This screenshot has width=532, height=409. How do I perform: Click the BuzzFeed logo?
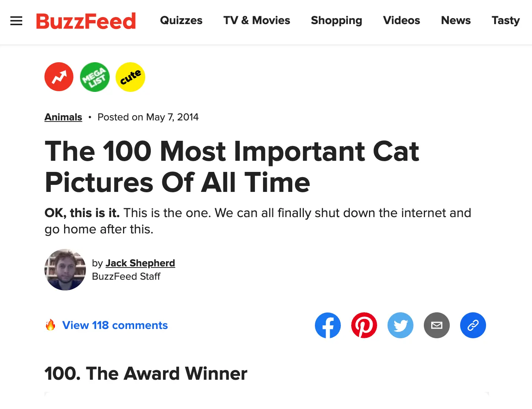pos(86,21)
